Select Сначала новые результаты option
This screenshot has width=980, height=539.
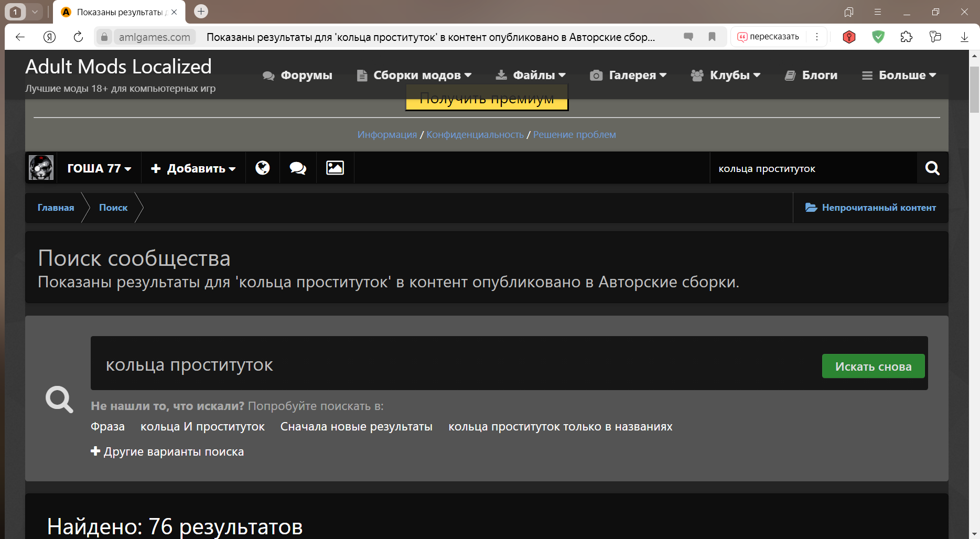coord(356,427)
